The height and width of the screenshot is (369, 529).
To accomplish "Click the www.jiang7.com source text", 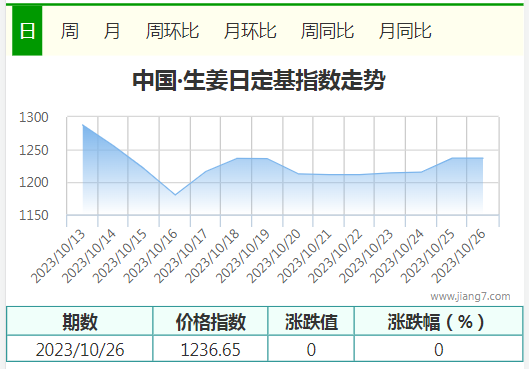I will point(470,296).
